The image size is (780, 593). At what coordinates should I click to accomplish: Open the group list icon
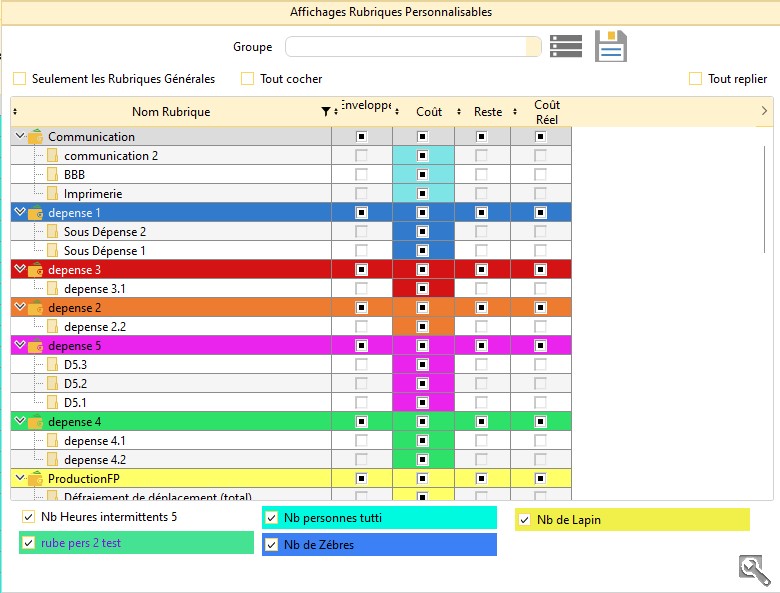[566, 46]
